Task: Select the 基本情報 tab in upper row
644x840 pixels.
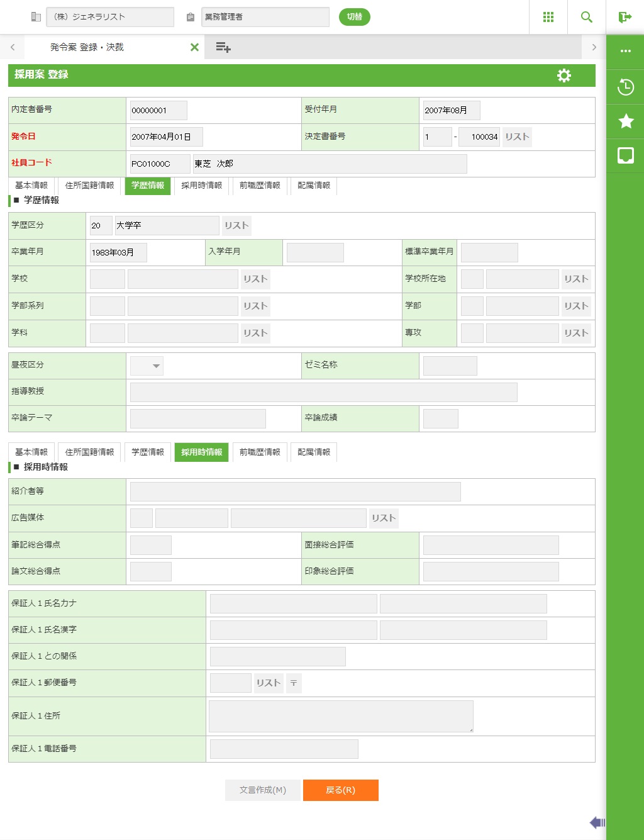Action: 31,186
